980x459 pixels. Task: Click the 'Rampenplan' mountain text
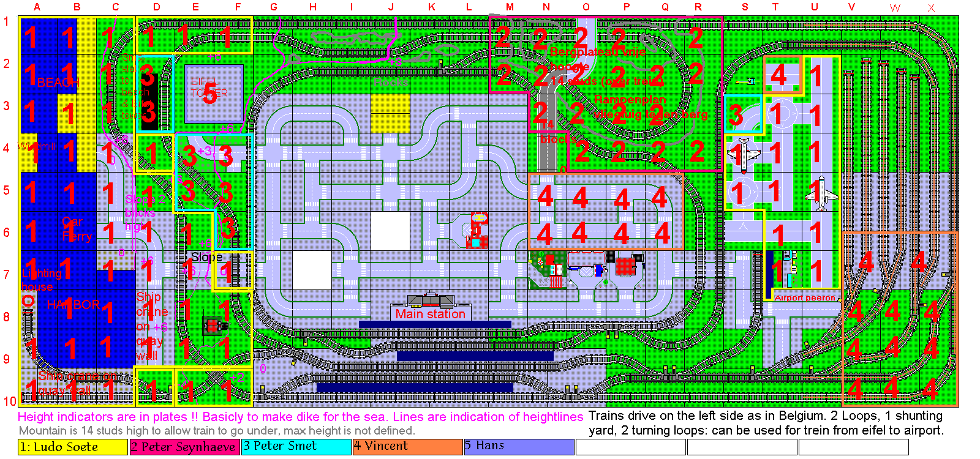pos(630,99)
